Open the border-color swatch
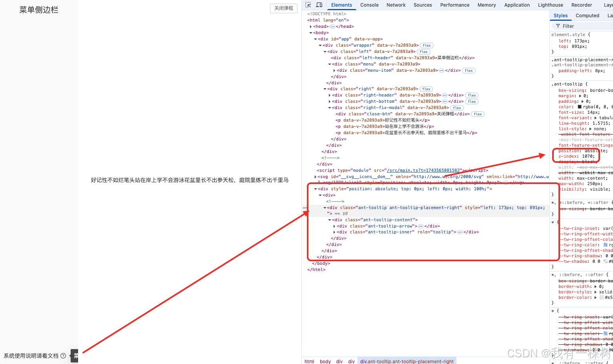Screen dimensions: 613x364 pos(601,297)
